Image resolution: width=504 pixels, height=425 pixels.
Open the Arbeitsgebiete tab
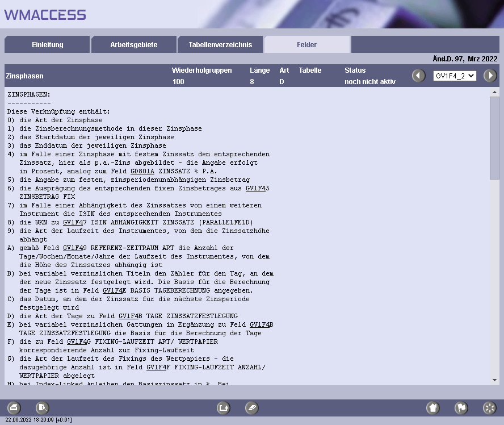pos(134,45)
